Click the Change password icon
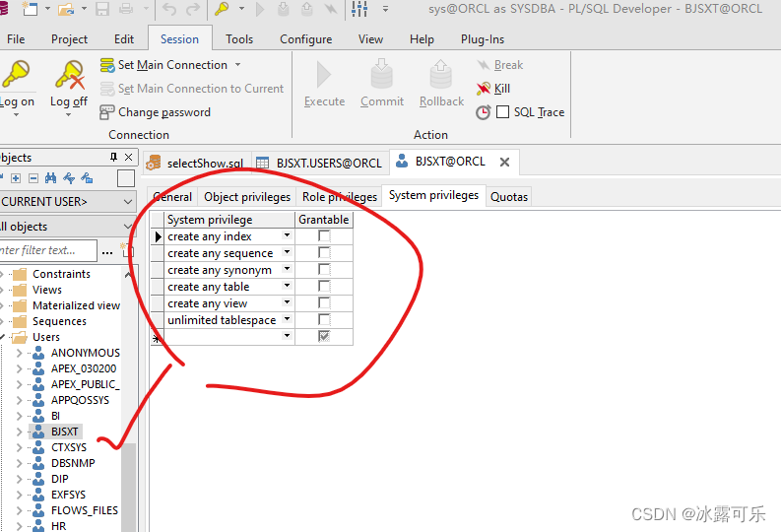781x532 pixels. [106, 112]
